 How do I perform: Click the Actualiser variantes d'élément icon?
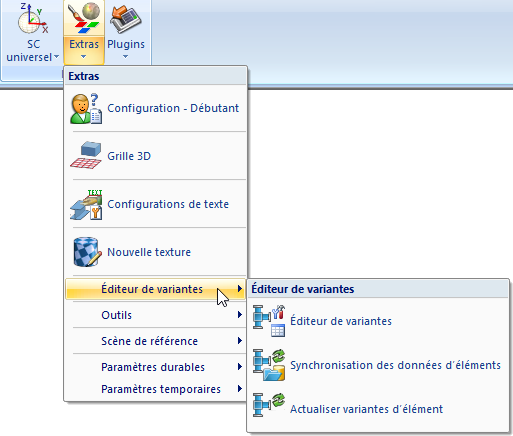point(269,405)
